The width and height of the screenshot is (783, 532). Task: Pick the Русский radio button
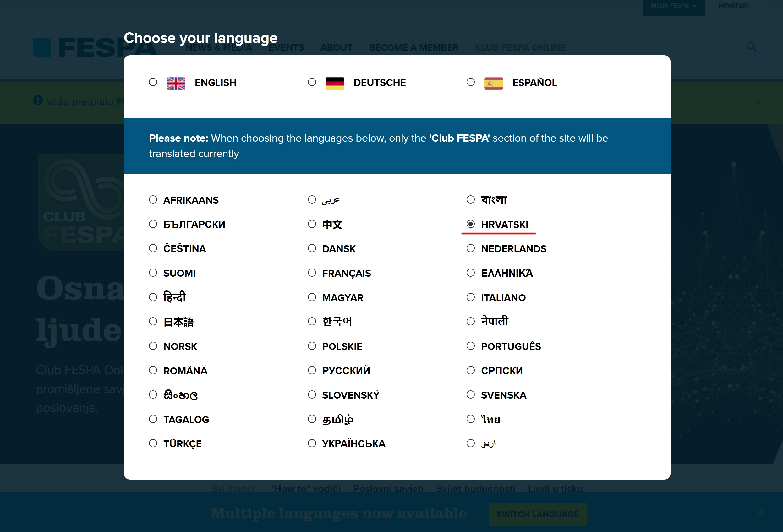point(312,370)
